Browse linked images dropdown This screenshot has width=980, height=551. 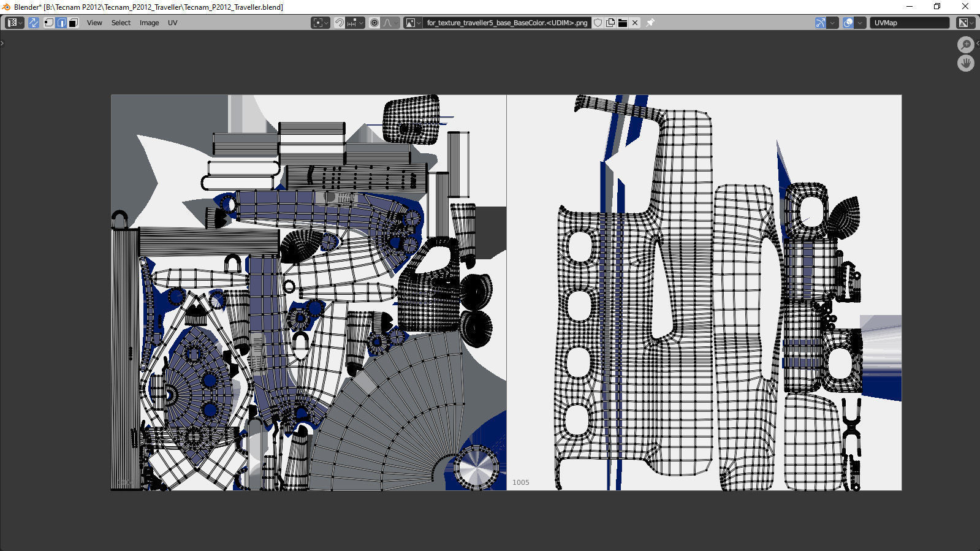(x=413, y=23)
